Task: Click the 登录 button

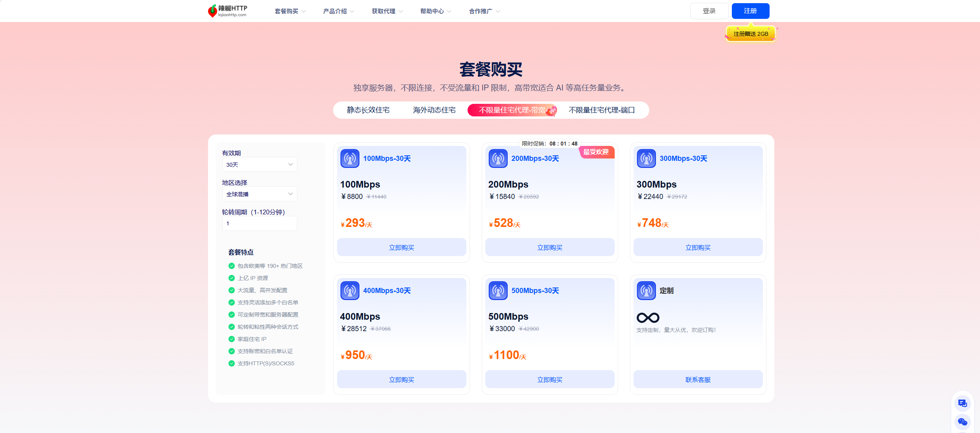Action: coord(709,11)
